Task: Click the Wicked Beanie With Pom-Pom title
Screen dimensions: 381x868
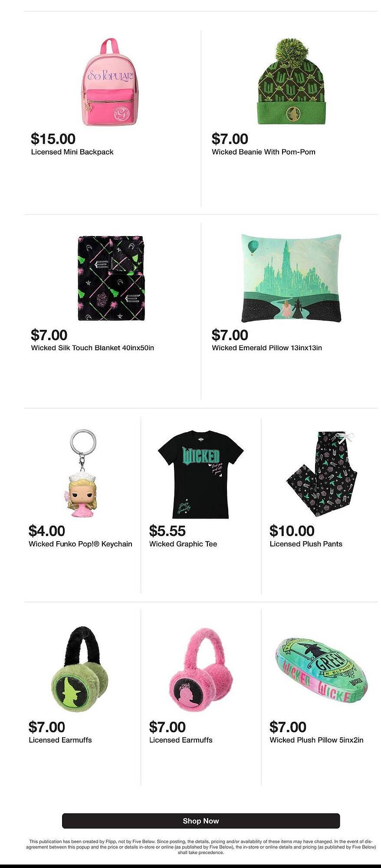Action: 263,152
